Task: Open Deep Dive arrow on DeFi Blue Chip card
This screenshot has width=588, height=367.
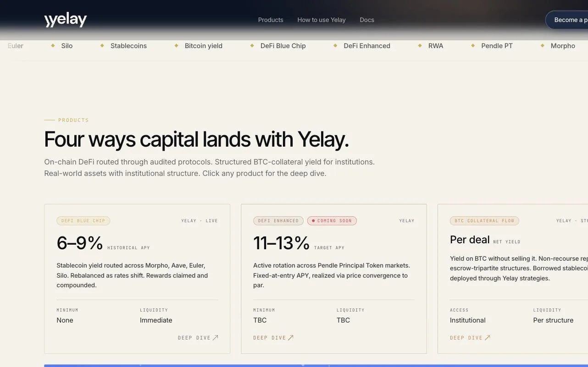Action: [x=198, y=338]
